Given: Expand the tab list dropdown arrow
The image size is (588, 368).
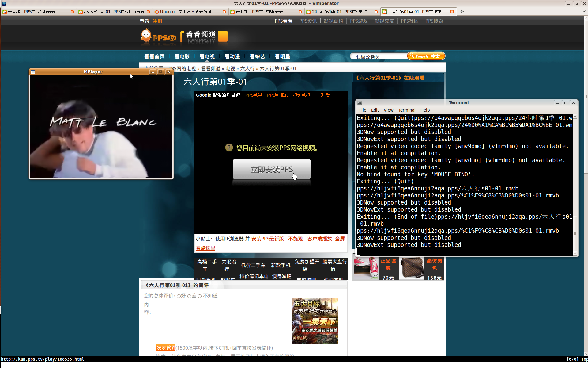Looking at the screenshot, I should pos(584,12).
